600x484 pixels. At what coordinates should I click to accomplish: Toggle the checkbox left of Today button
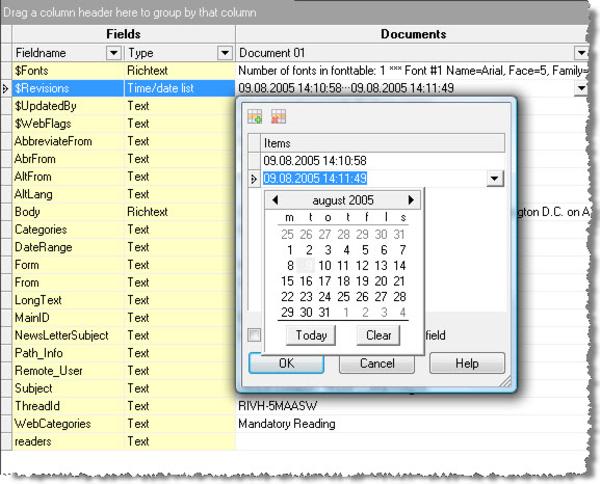pos(254,335)
